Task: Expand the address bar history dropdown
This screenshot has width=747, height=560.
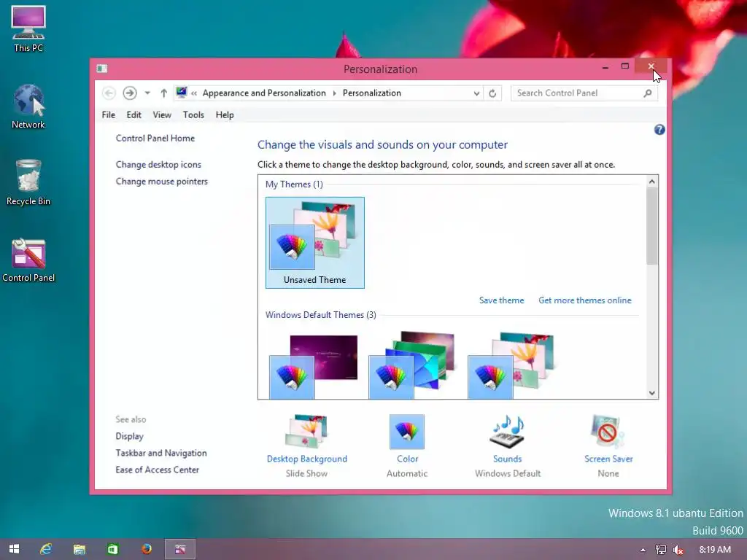Action: click(476, 93)
